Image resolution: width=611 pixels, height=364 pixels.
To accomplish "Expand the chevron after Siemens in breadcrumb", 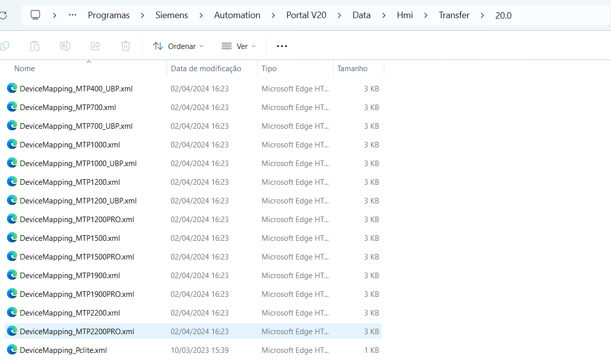I will point(201,15).
